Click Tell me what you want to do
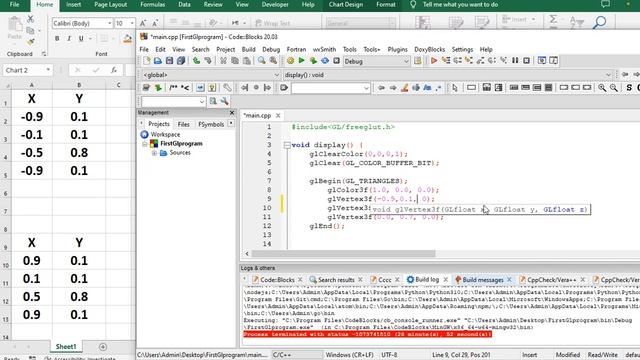Viewport: 640px width, 360px height. (x=460, y=5)
